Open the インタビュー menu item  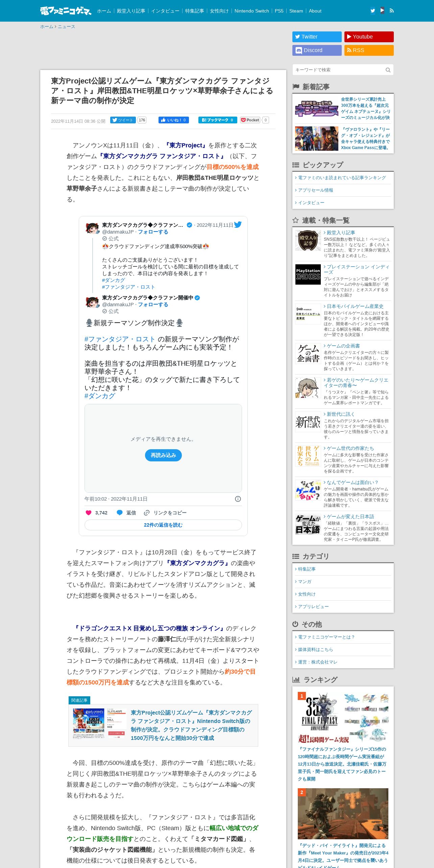pyautogui.click(x=165, y=11)
